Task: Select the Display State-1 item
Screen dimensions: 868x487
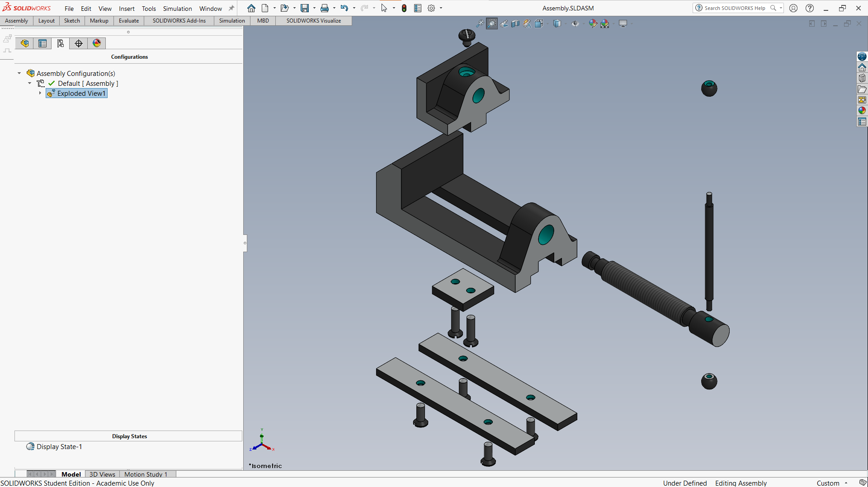Action: click(59, 447)
